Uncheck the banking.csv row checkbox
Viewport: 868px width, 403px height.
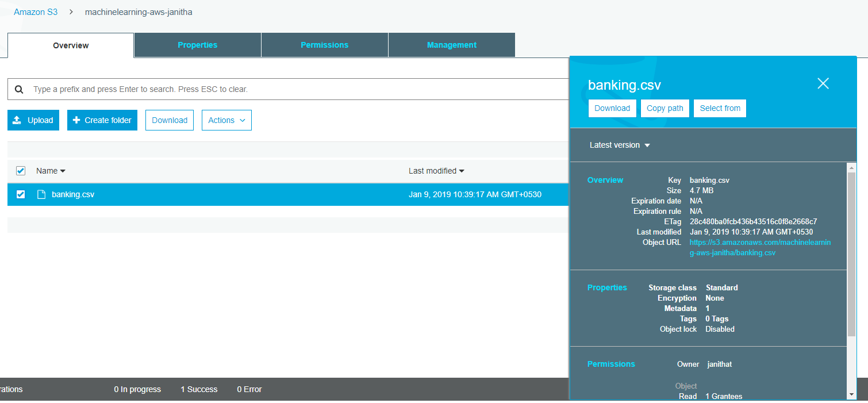(21, 194)
